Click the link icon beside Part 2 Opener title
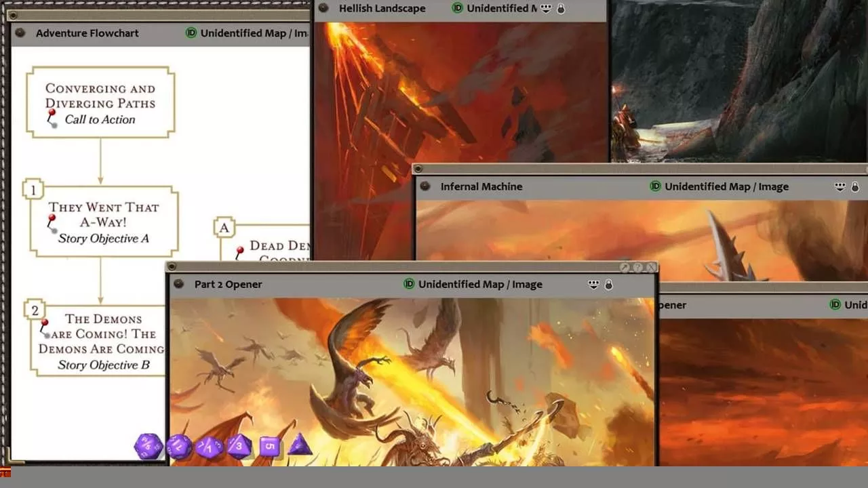Screen dimensions: 868x488 tap(179, 284)
